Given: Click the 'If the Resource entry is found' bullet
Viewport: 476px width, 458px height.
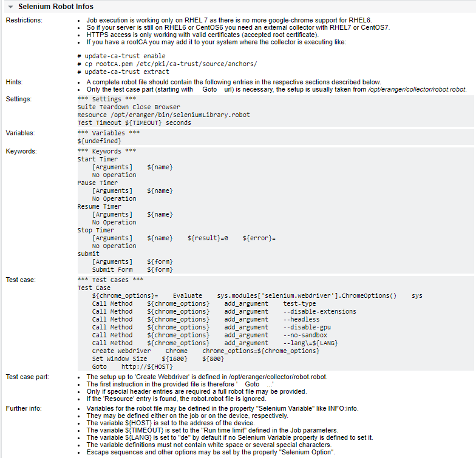Looking at the screenshot, I should [x=176, y=399].
